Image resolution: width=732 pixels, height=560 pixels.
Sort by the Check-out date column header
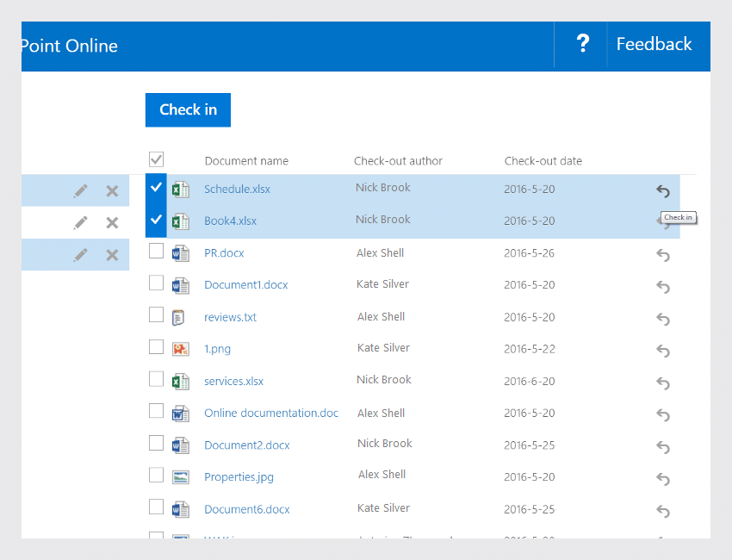tap(543, 161)
